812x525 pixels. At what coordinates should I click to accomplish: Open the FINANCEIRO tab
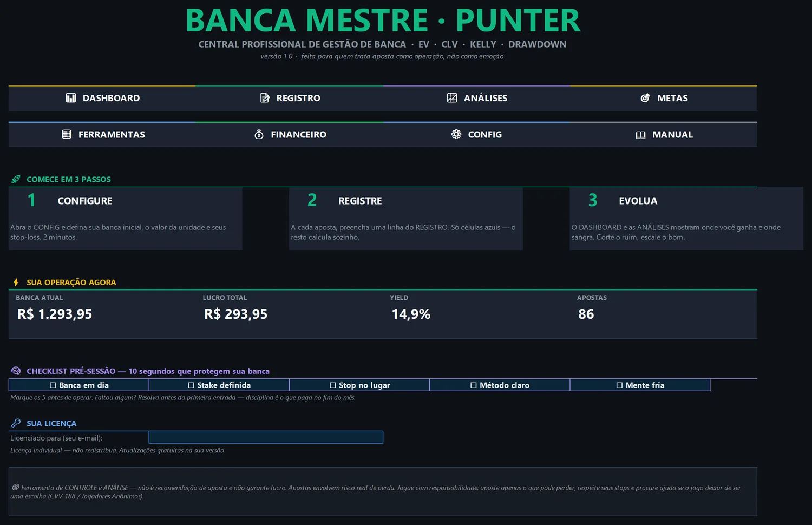click(290, 134)
